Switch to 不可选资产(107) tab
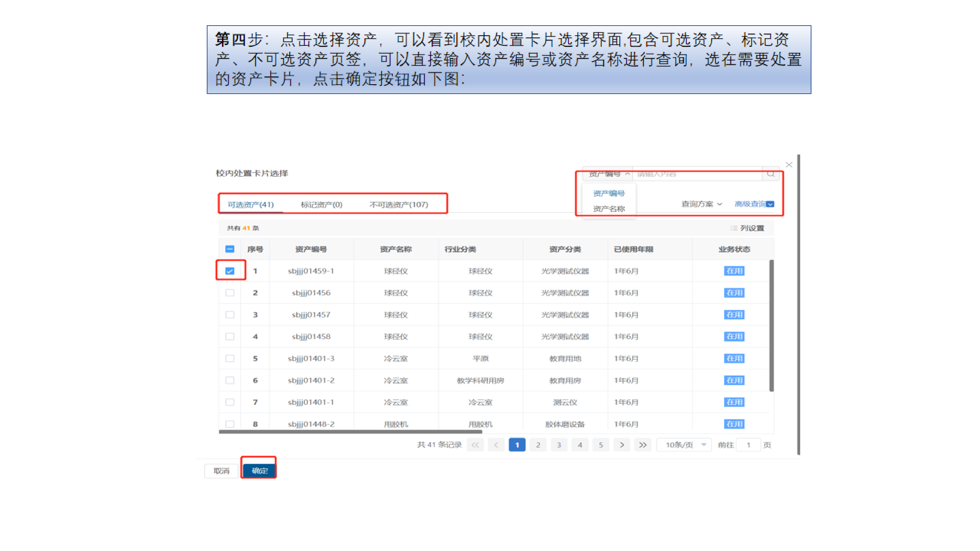The height and width of the screenshot is (551, 980). 398,204
